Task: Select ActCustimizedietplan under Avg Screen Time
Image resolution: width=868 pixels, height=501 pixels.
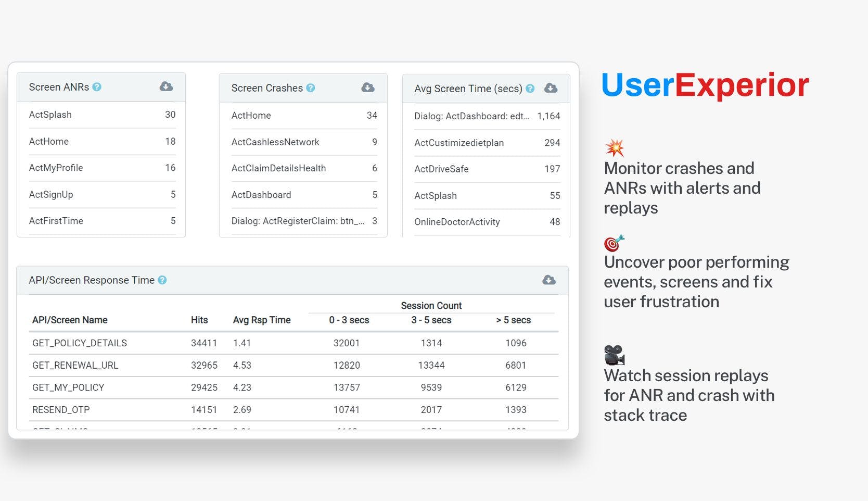Action: 458,143
